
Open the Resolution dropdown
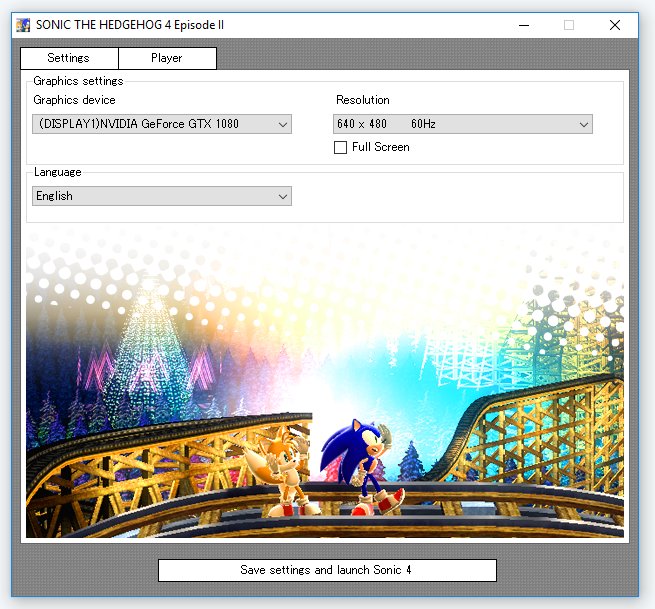pos(462,124)
